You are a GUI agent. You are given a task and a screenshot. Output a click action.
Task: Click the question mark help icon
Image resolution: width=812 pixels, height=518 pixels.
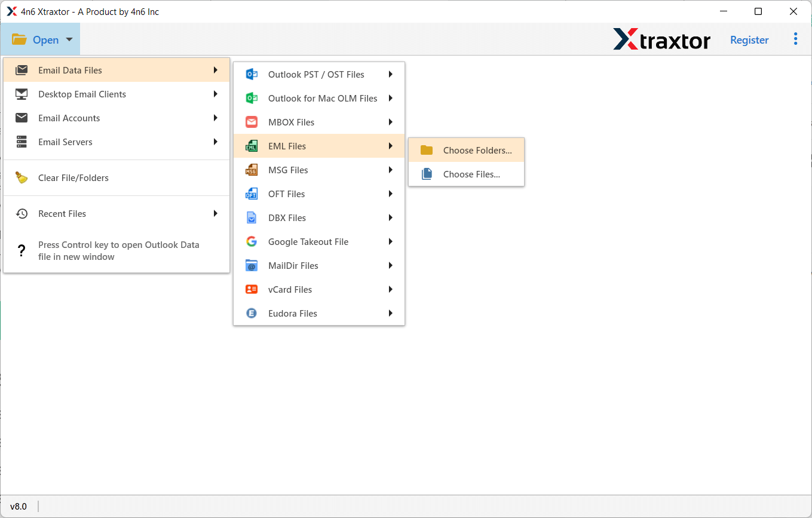click(22, 250)
